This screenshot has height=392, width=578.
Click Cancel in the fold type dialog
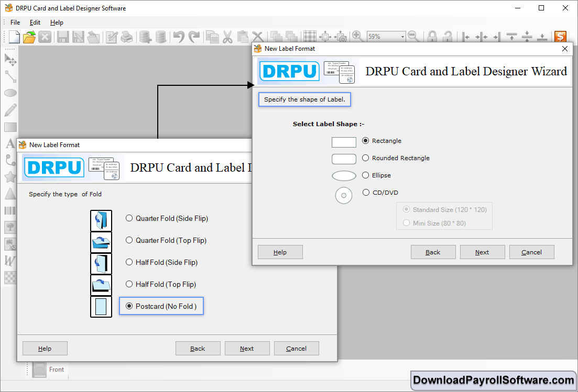point(297,349)
